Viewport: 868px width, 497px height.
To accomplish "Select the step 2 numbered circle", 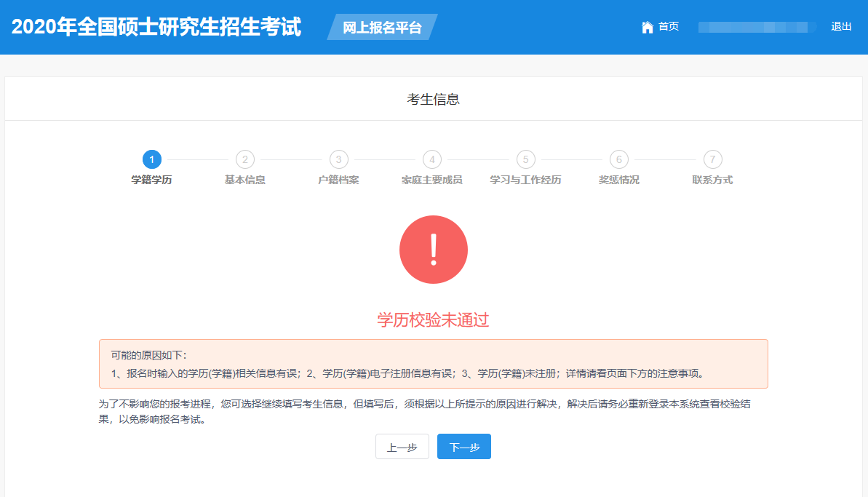I will coord(245,159).
